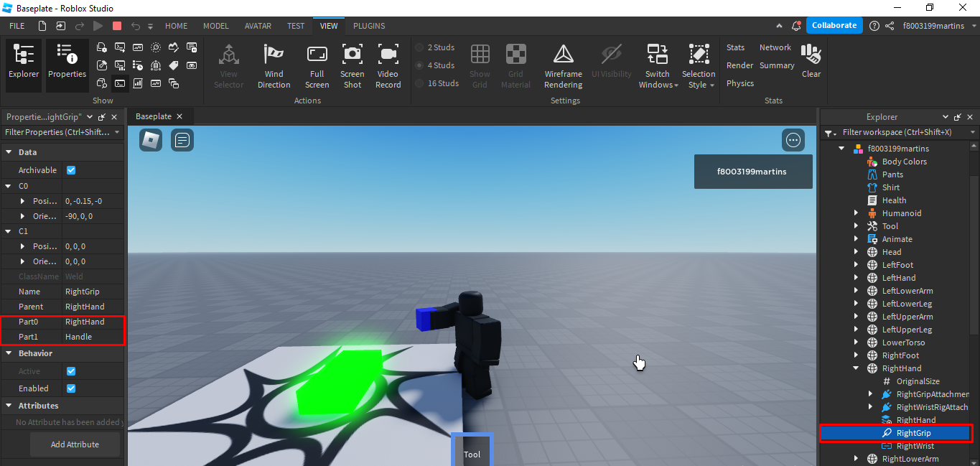
Task: Collapse the C0 property section
Action: pos(6,185)
